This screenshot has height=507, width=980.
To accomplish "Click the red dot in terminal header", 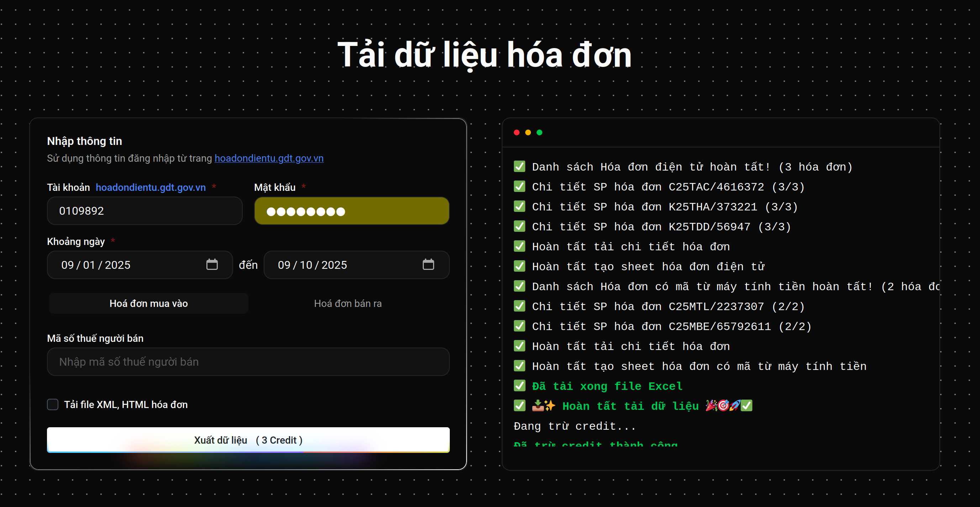I will pyautogui.click(x=517, y=132).
